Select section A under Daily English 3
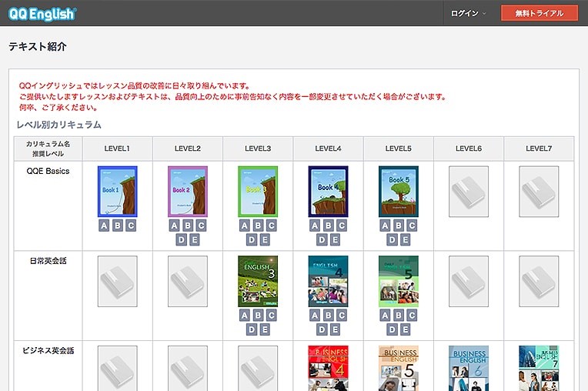 (245, 316)
